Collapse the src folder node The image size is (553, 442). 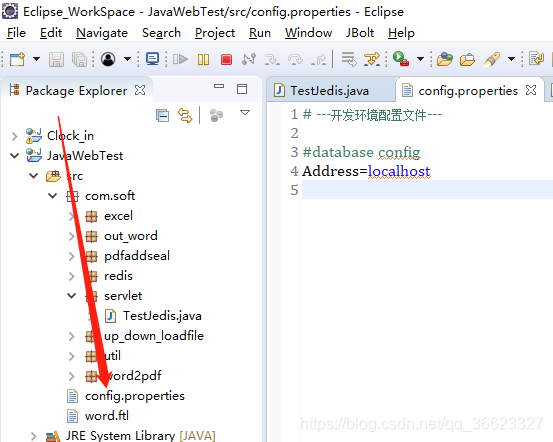coord(34,175)
